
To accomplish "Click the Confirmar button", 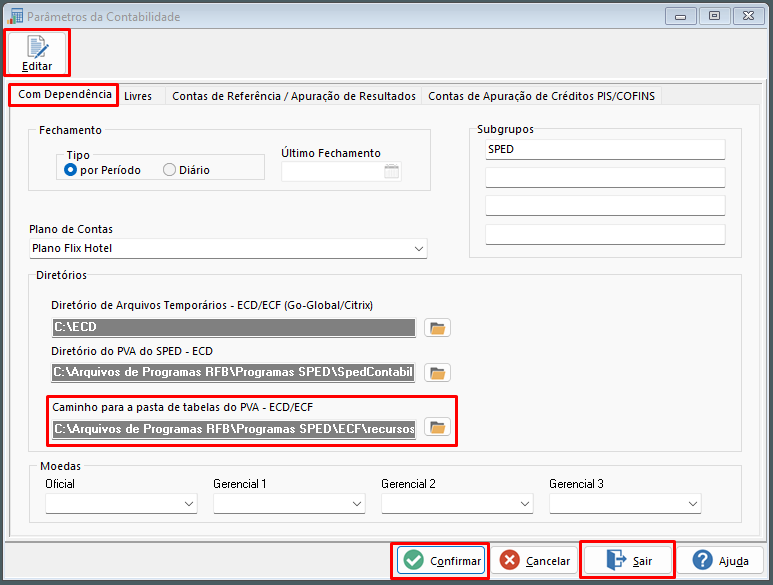I will click(x=441, y=560).
